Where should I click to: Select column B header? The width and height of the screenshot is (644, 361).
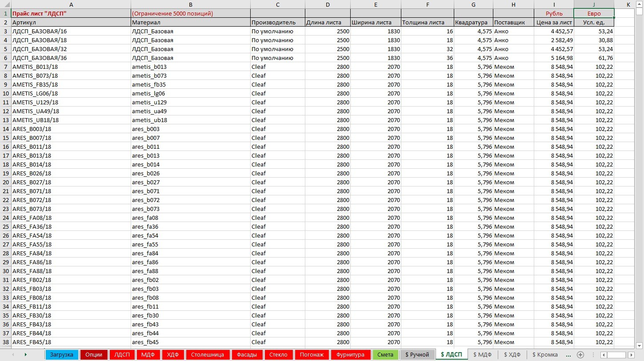(190, 4)
